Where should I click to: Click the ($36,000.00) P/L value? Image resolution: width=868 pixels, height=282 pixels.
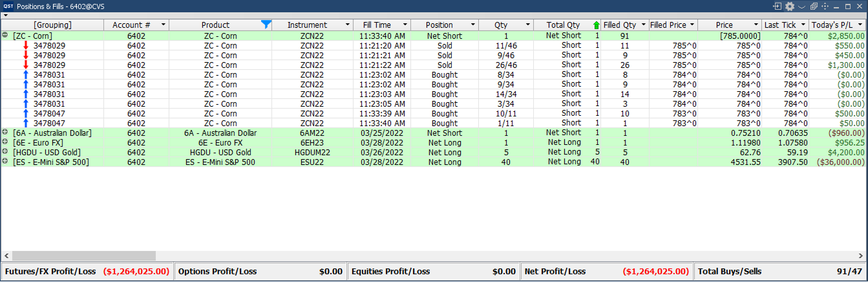(x=840, y=162)
